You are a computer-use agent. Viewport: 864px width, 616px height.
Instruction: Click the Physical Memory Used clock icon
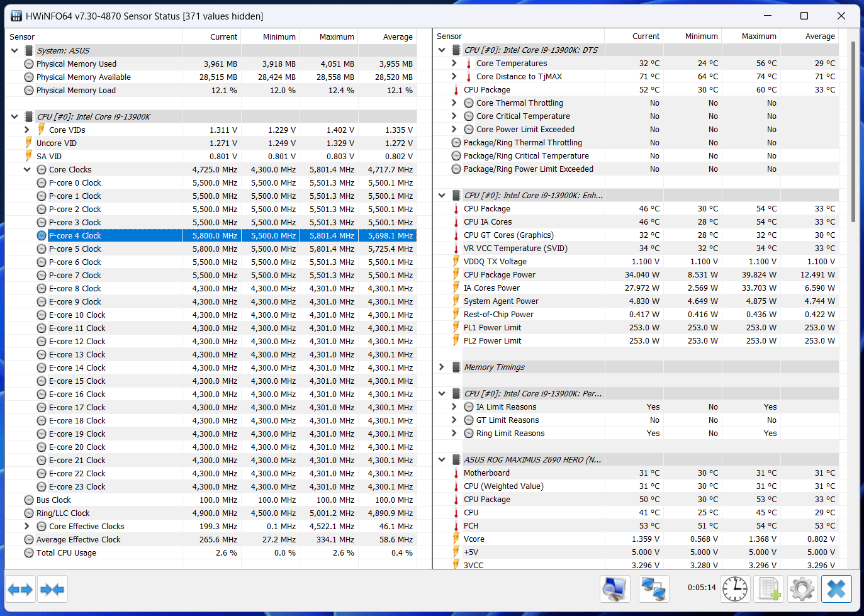[x=29, y=64]
